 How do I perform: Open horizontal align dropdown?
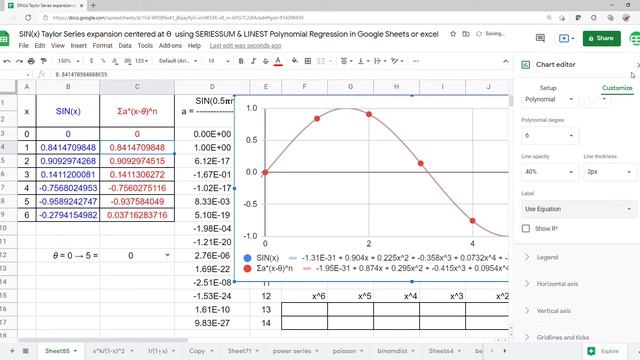tap(347, 61)
